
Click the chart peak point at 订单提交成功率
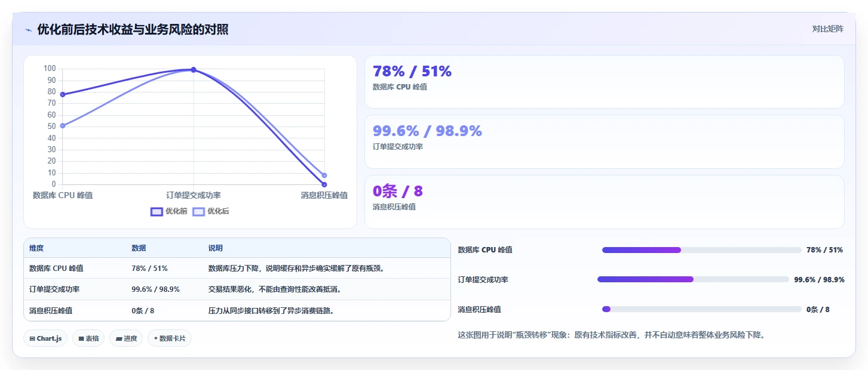coord(194,70)
